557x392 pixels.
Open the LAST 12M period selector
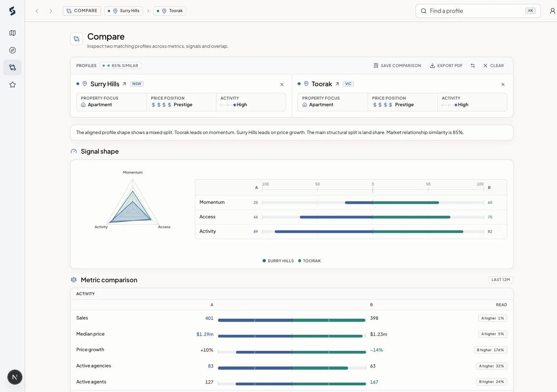coord(501,279)
